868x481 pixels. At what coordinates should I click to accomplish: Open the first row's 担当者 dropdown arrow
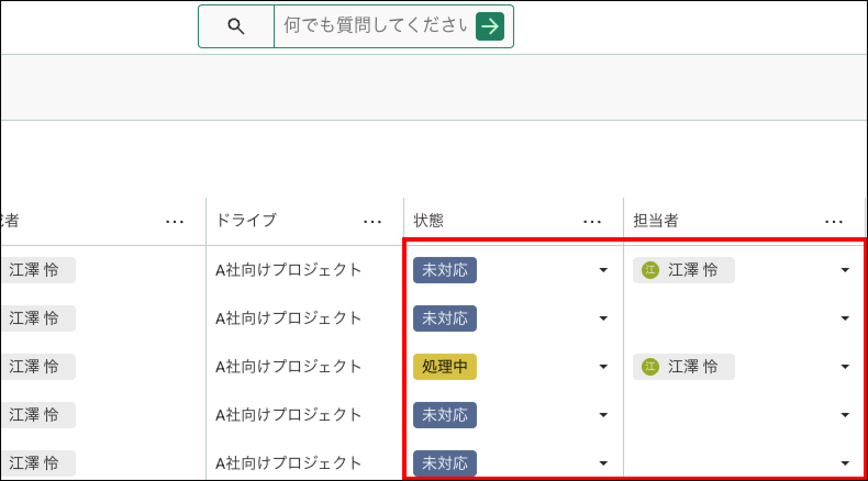845,270
